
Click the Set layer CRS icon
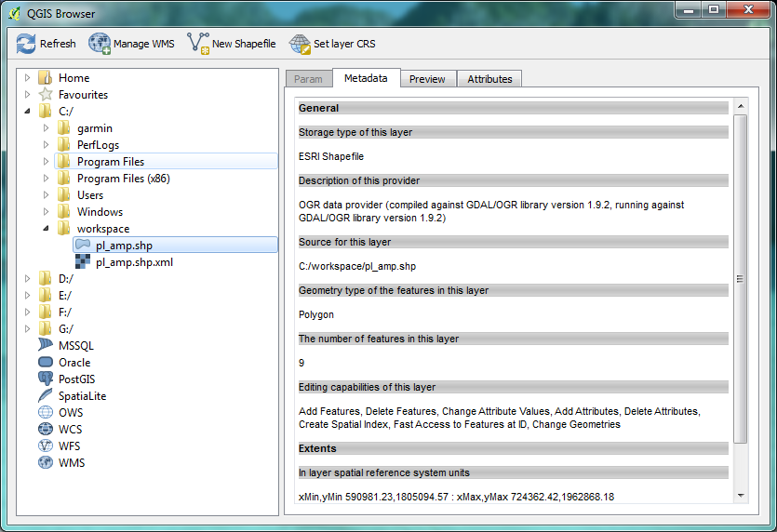(300, 44)
